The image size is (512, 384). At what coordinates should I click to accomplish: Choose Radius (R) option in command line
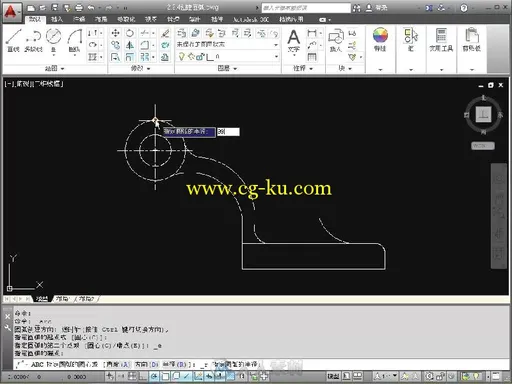click(x=175, y=365)
